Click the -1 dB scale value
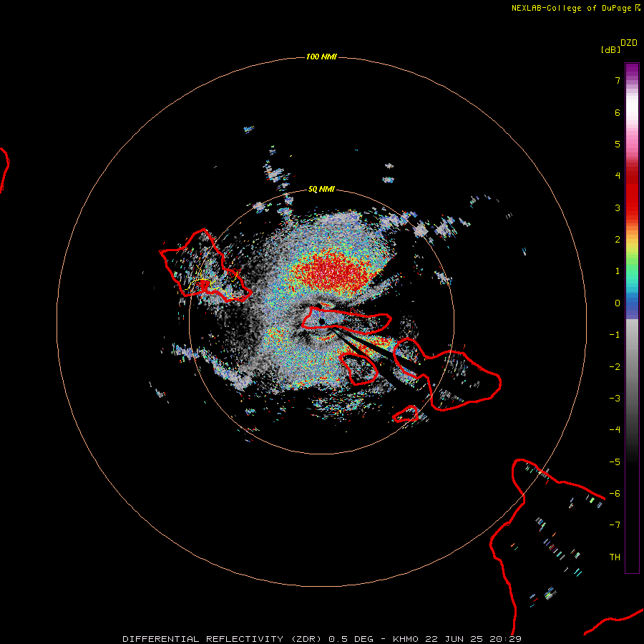This screenshot has height=644, width=644. [x=615, y=335]
